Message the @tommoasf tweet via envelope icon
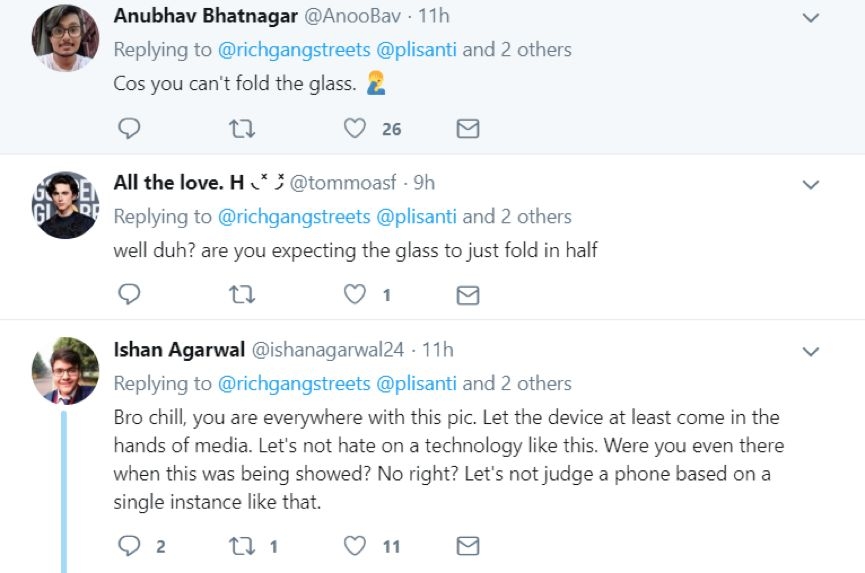865x573 pixels. (x=467, y=295)
